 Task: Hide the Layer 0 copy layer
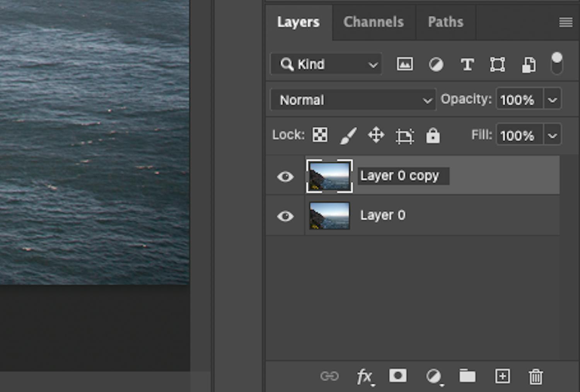(285, 177)
